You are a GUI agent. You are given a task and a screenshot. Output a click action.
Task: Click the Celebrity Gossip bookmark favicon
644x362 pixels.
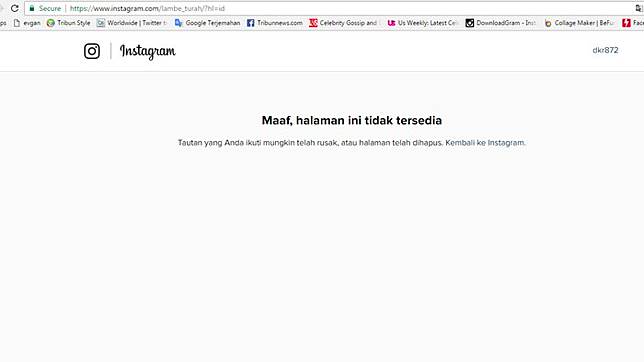[x=313, y=23]
